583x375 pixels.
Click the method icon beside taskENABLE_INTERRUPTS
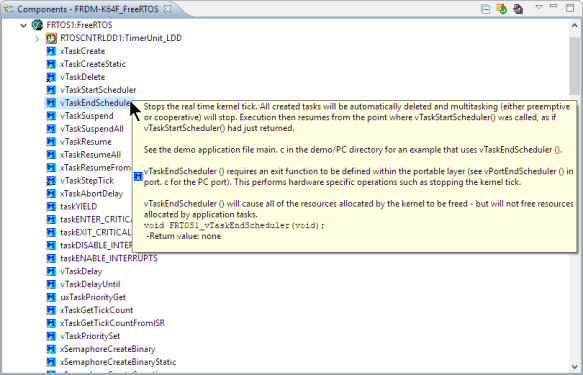click(51, 258)
